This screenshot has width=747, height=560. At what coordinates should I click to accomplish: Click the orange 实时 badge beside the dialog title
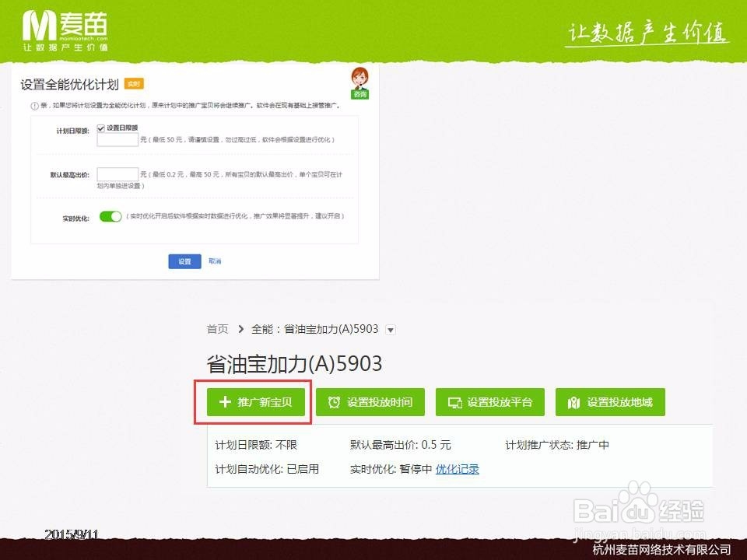click(134, 85)
